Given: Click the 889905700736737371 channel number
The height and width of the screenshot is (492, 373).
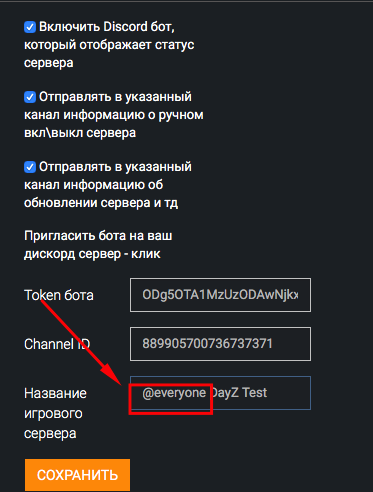Looking at the screenshot, I should pos(207,344).
